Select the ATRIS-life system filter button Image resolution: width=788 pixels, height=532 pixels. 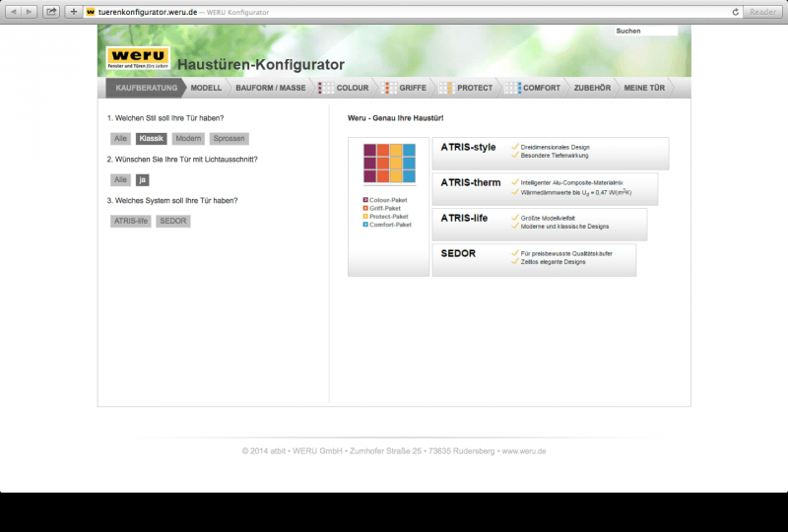(x=131, y=221)
